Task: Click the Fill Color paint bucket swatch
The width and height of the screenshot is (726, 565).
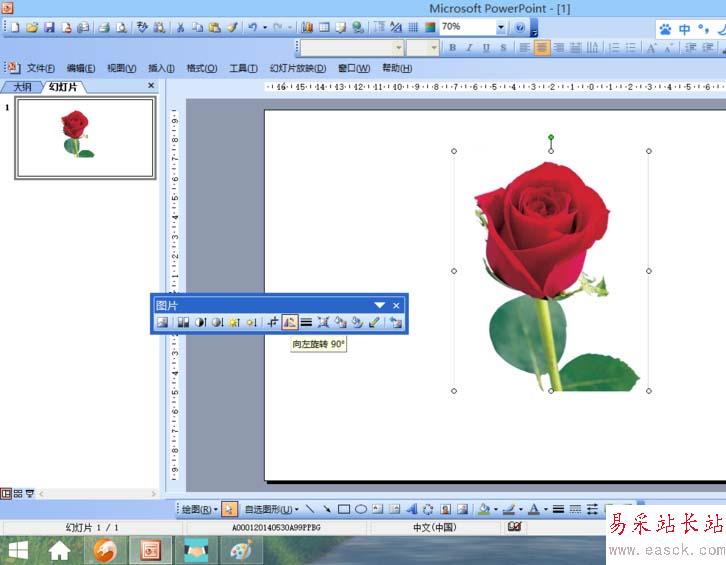Action: (x=484, y=509)
